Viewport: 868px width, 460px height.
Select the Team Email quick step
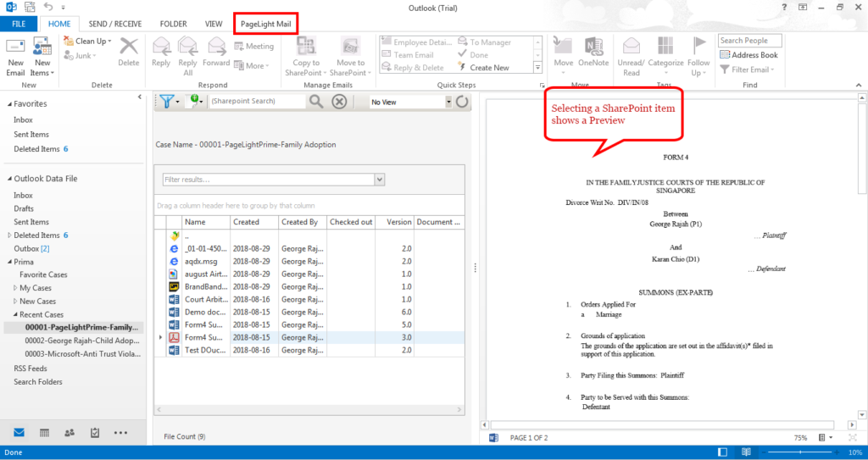point(408,55)
